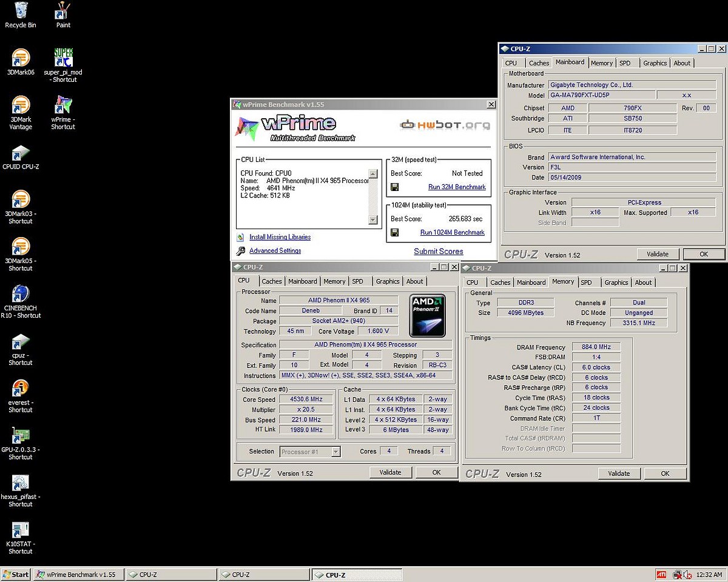The width and height of the screenshot is (728, 582).
Task: Click the model field GA-MA790FXT-UD5P
Action: tap(602, 95)
